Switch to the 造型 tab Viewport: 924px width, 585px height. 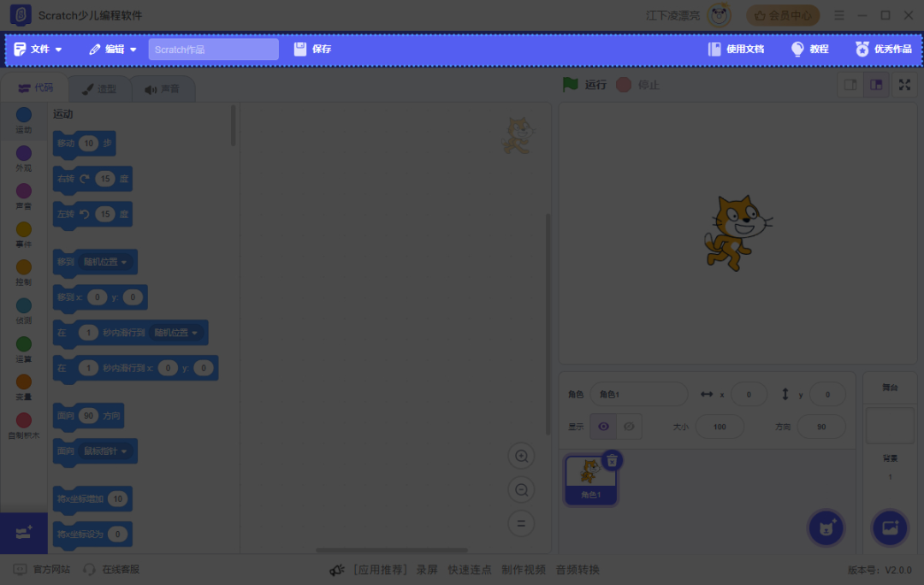pos(99,89)
